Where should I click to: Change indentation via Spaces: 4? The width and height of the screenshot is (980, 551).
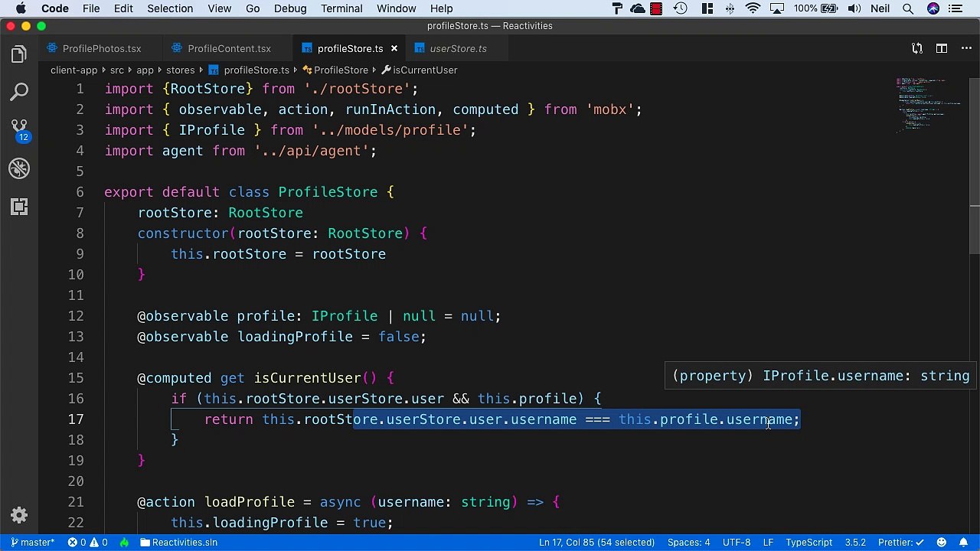coord(688,542)
